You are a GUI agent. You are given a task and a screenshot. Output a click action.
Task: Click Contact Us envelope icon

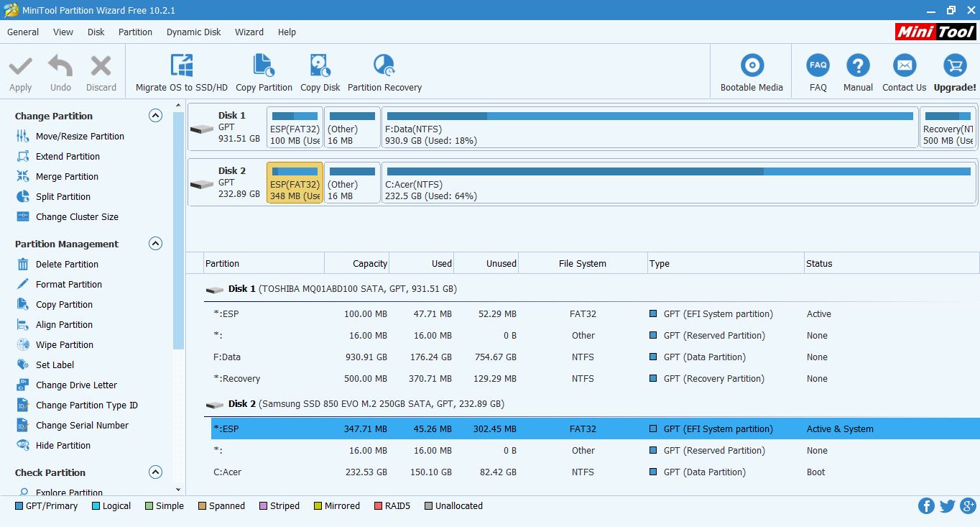pos(904,65)
